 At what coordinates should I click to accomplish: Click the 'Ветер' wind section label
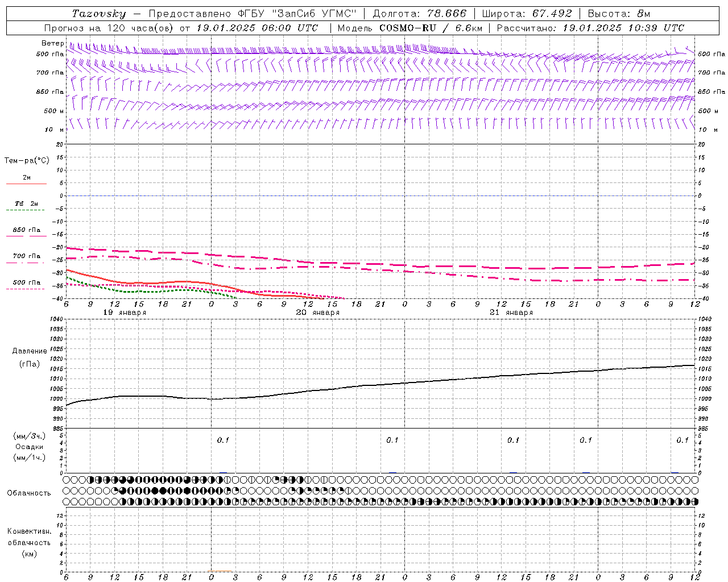(x=53, y=43)
